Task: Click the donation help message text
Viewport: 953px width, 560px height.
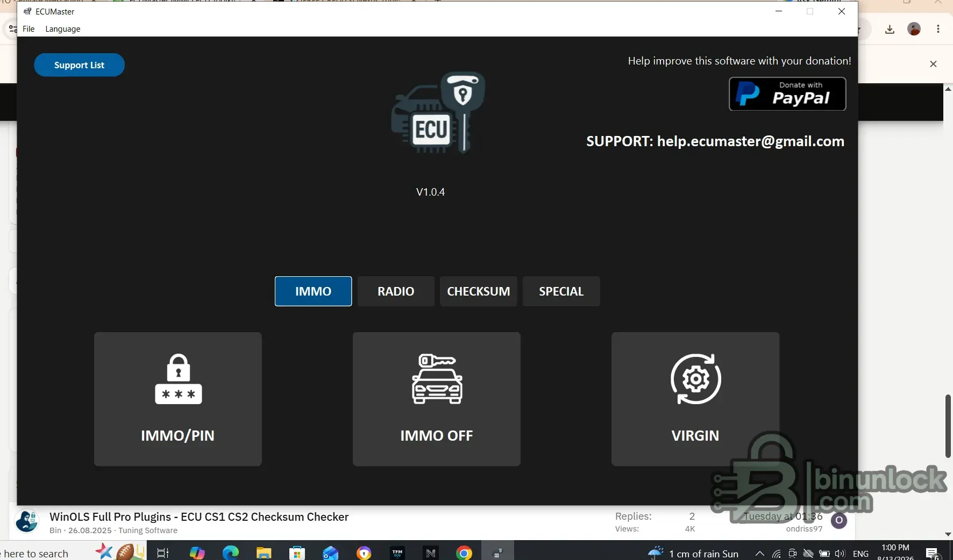Action: point(739,61)
